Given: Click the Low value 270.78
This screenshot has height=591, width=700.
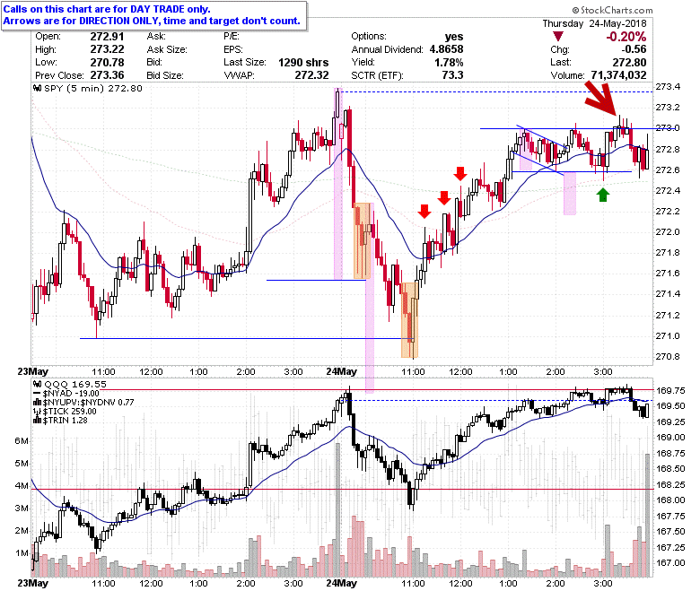Looking at the screenshot, I should [x=107, y=63].
